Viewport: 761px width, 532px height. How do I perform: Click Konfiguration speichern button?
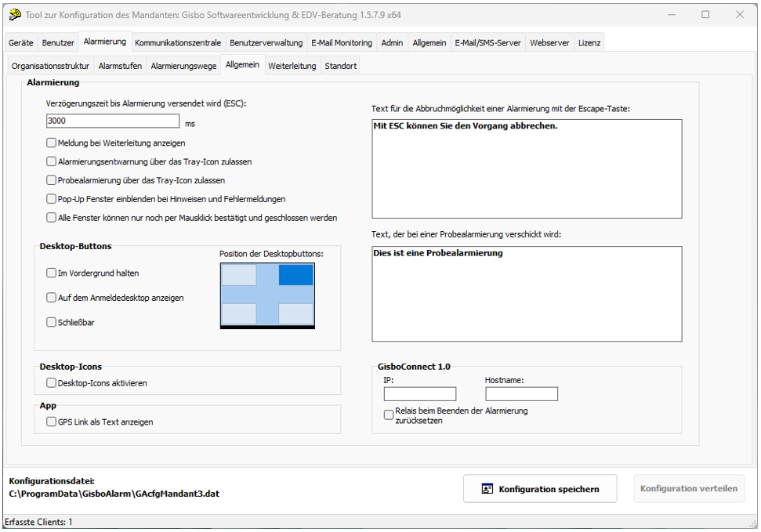(540, 489)
